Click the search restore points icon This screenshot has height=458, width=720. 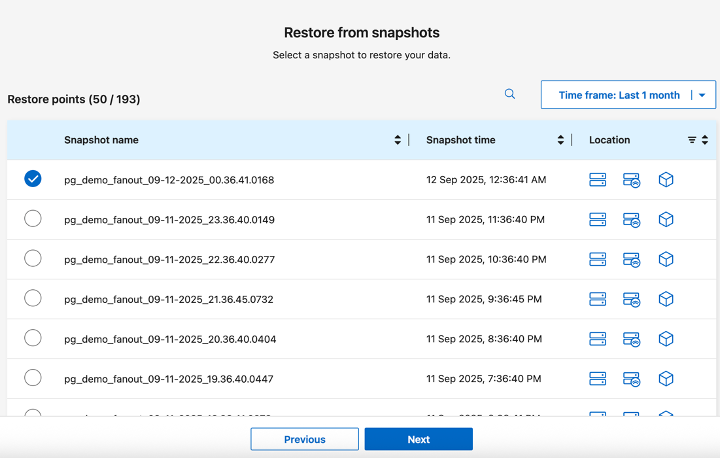click(x=510, y=94)
